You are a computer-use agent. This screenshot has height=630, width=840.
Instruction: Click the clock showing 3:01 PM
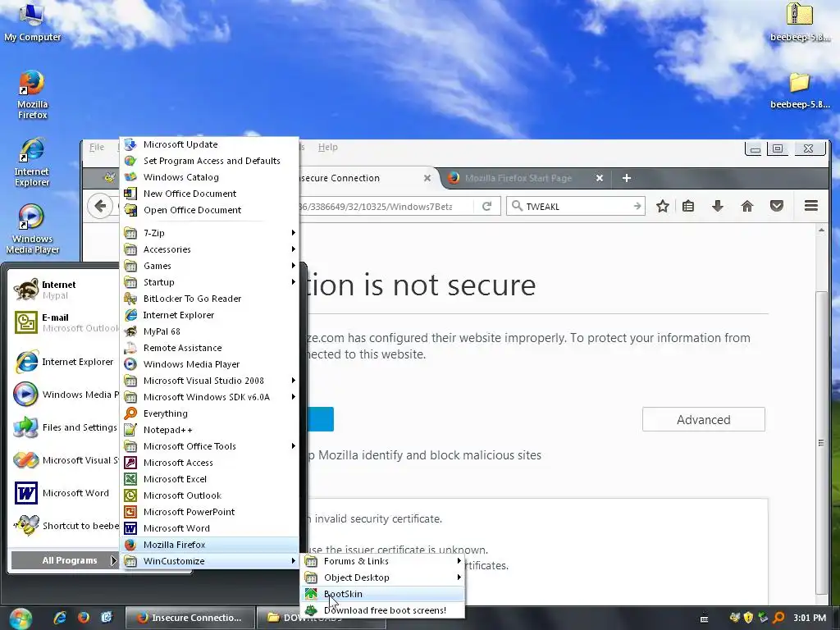tap(810, 618)
